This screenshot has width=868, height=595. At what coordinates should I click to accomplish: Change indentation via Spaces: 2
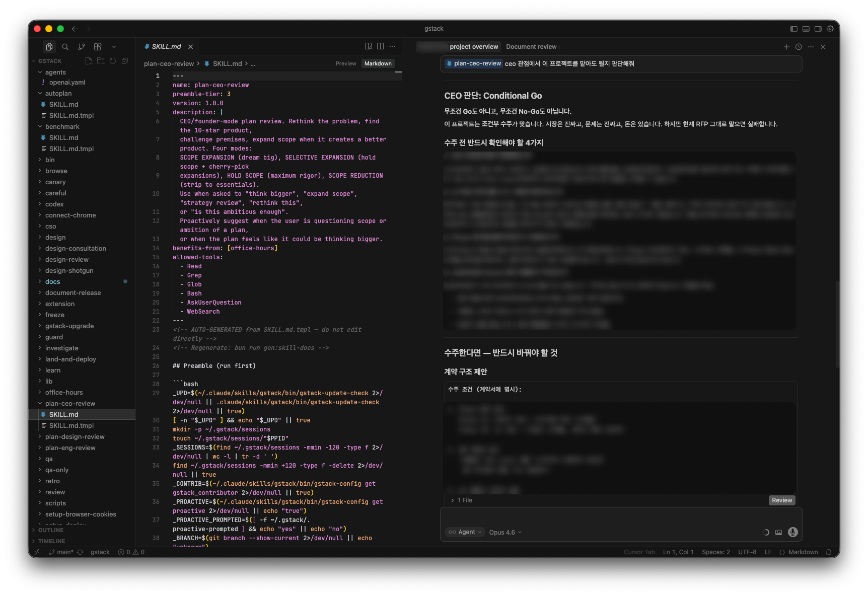pos(715,552)
